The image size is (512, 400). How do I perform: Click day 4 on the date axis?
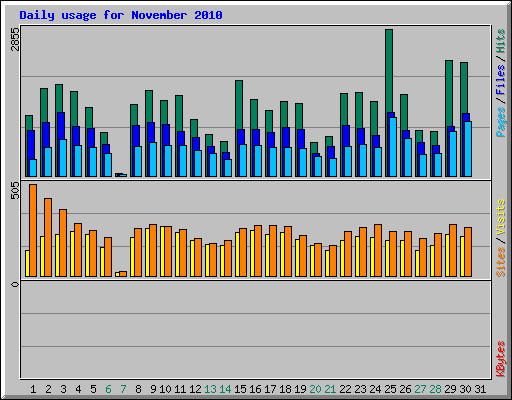(x=78, y=389)
